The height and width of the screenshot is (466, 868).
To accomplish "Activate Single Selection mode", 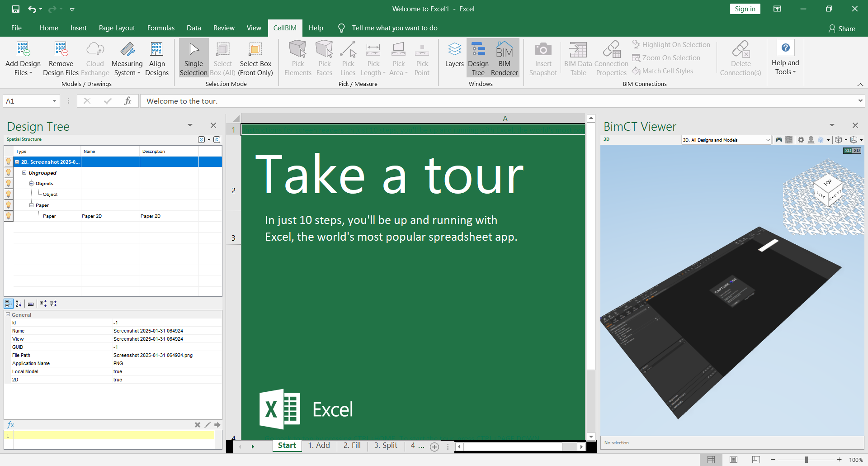I will [x=193, y=58].
